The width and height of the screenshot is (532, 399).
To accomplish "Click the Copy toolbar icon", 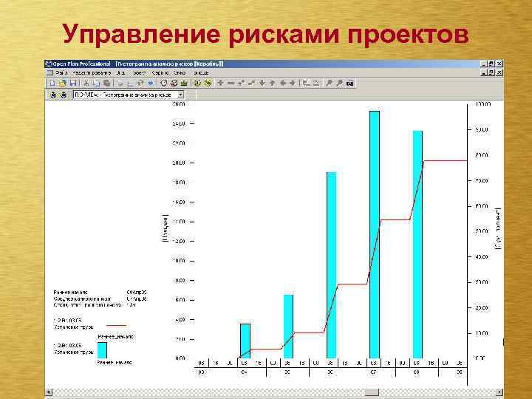I will click(x=96, y=83).
